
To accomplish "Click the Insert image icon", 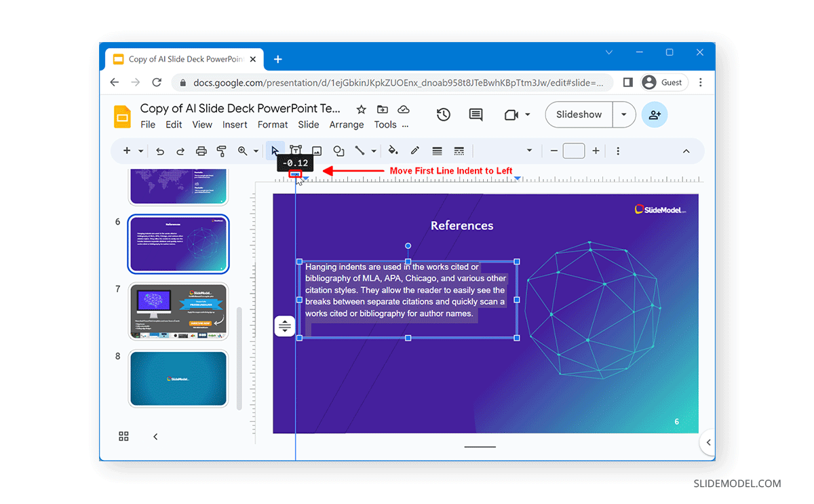I will [317, 151].
